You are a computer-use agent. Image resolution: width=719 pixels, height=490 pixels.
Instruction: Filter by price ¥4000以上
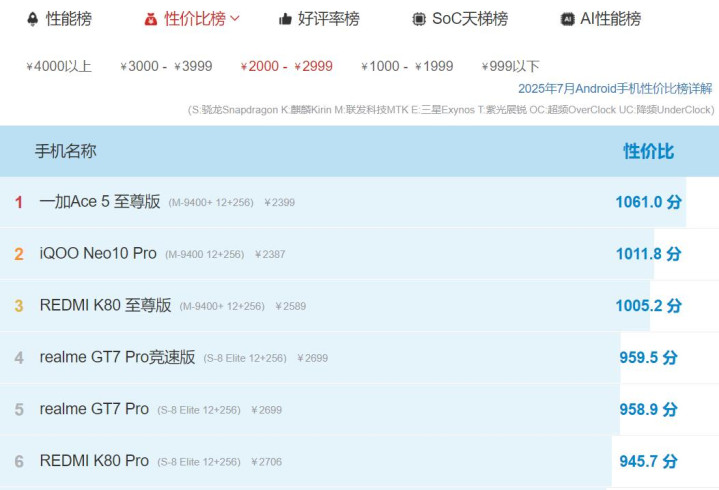pos(59,66)
